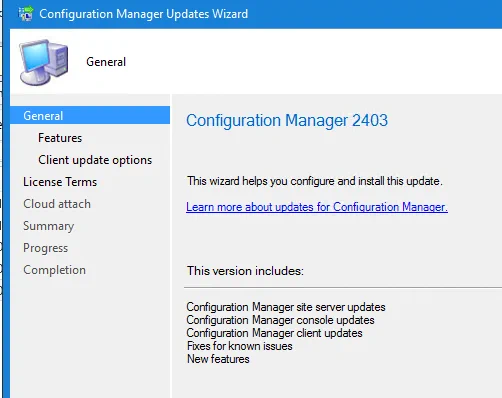
Task: Select the General step in the sidebar
Action: click(90, 115)
